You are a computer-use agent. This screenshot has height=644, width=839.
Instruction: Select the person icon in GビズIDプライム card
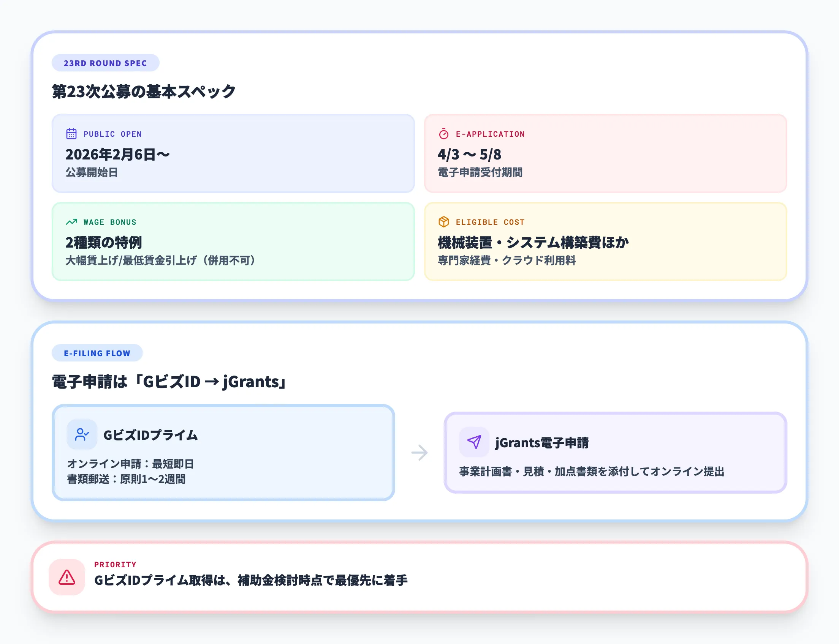81,435
